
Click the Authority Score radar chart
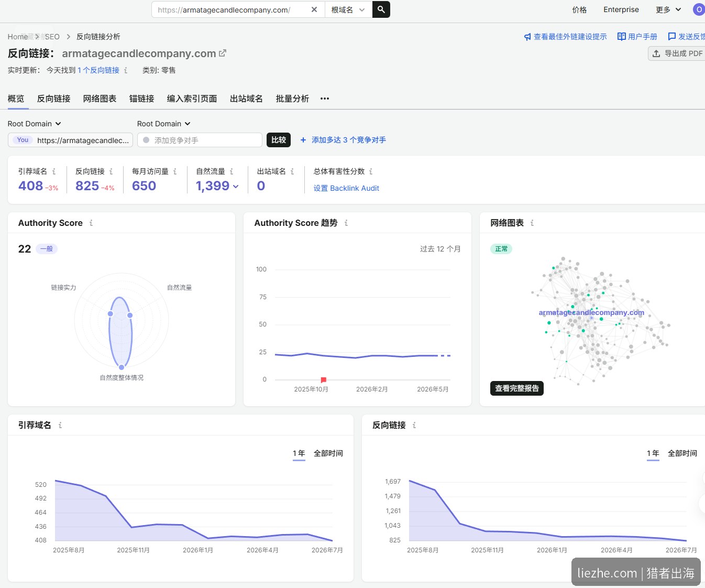coord(122,321)
